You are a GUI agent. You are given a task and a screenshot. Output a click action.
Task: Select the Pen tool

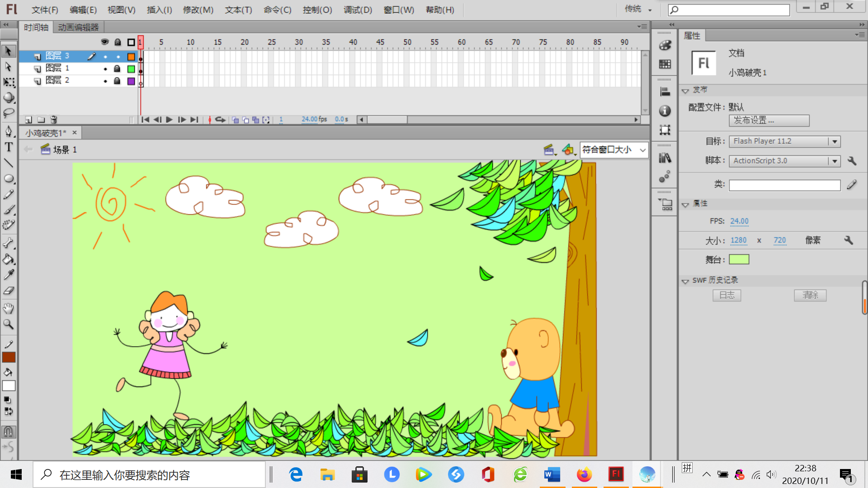[8, 131]
